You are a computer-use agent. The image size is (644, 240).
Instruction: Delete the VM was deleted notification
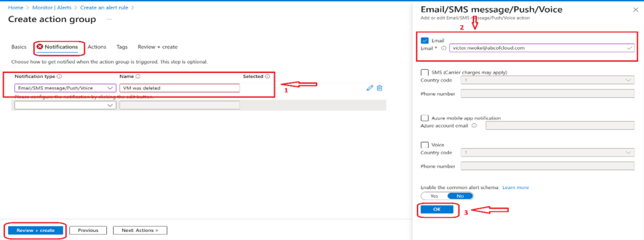379,88
